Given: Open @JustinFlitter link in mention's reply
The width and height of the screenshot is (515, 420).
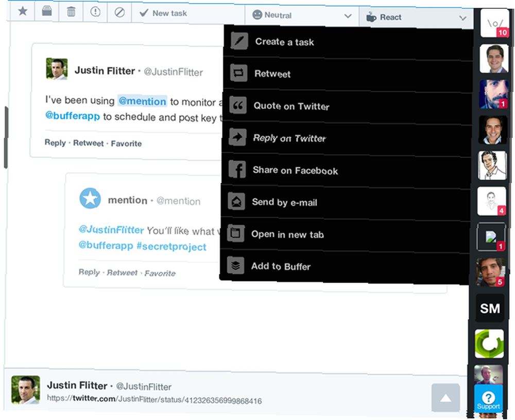Looking at the screenshot, I should 111,230.
